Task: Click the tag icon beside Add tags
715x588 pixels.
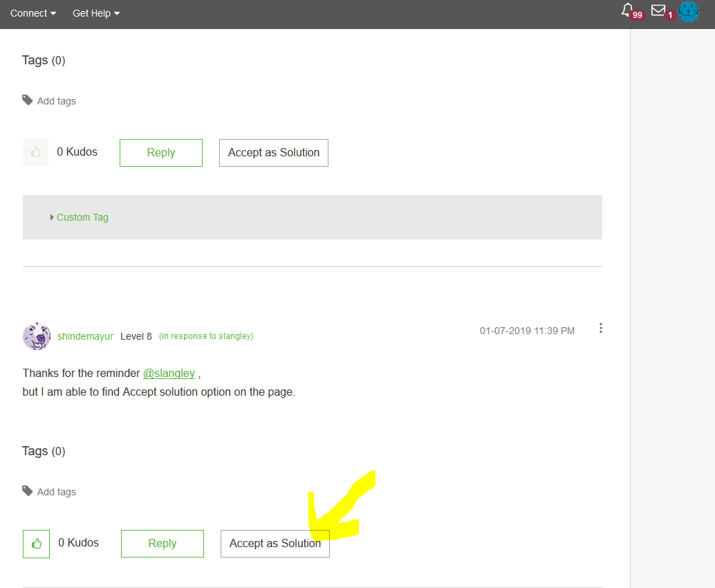Action: coord(27,100)
